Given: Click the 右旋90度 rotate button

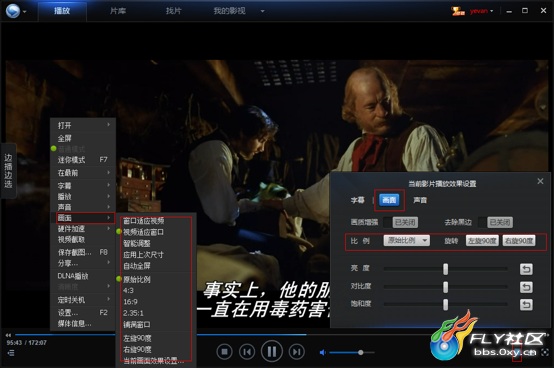Looking at the screenshot, I should (x=519, y=241).
